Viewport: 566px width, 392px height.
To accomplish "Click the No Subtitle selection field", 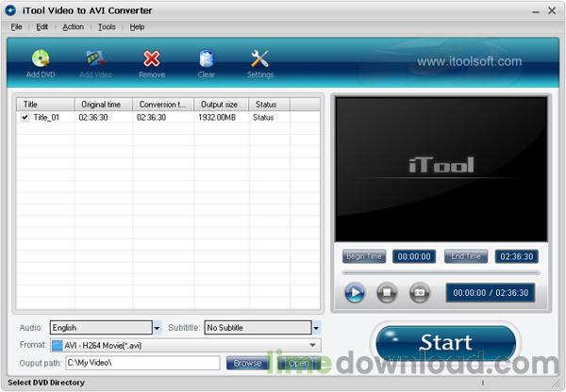I will tap(258, 328).
